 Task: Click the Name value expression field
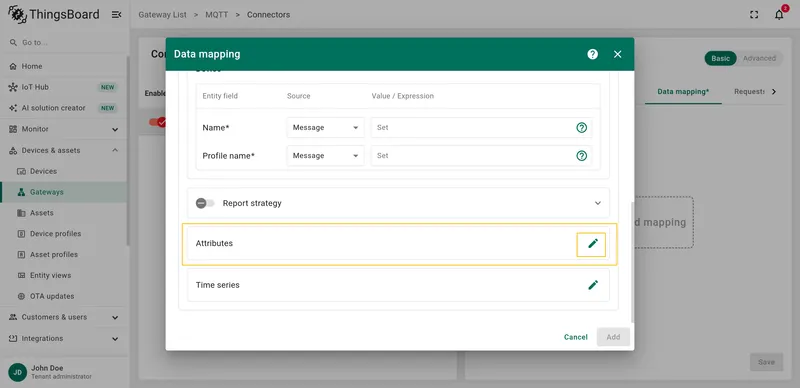click(482, 128)
